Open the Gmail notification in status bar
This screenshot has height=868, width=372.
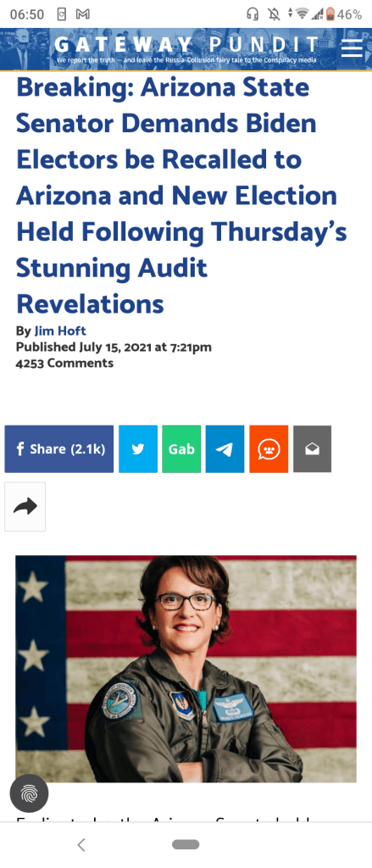84,14
